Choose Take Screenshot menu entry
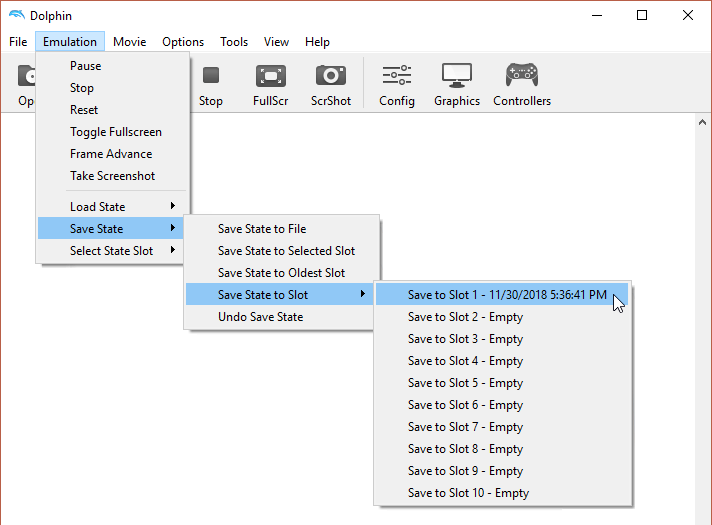Image resolution: width=712 pixels, height=525 pixels. pos(113,176)
